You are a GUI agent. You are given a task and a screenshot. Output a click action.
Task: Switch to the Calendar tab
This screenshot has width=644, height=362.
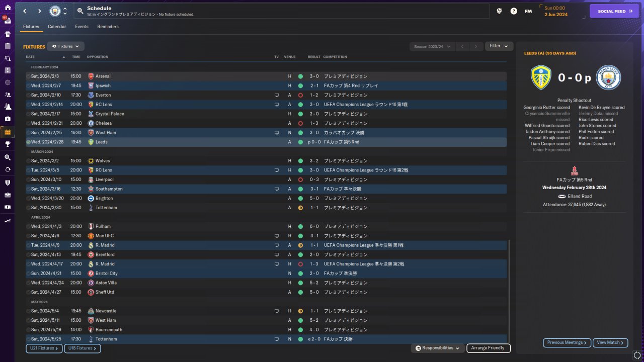pyautogui.click(x=57, y=27)
